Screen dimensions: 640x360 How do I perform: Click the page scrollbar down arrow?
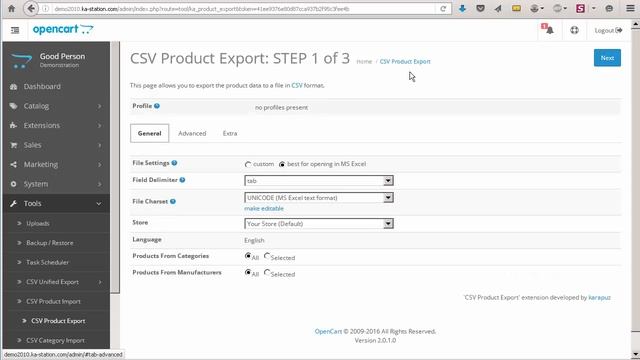coord(636,354)
